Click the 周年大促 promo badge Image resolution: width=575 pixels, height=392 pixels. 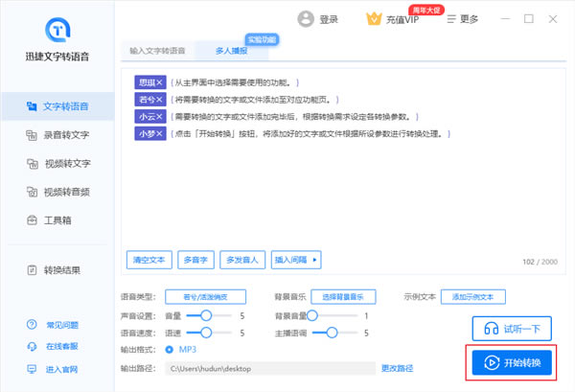(x=426, y=10)
